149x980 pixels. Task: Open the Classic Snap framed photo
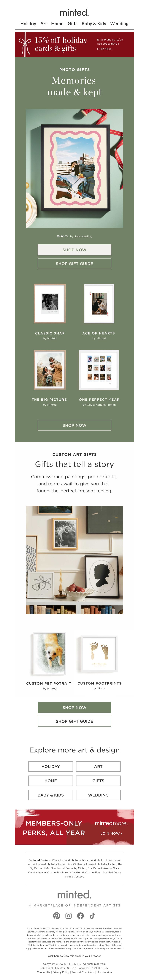50,304
